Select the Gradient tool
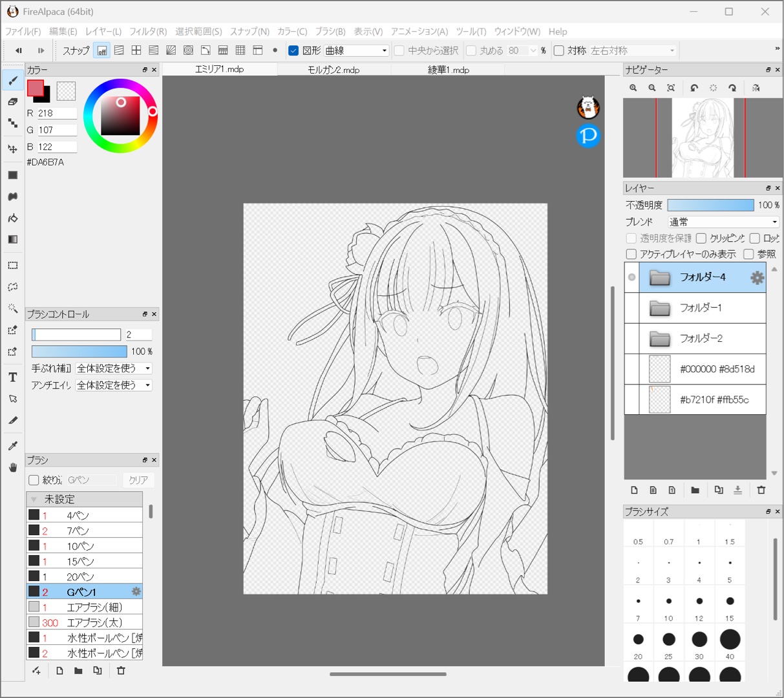The image size is (784, 698). coord(12,239)
